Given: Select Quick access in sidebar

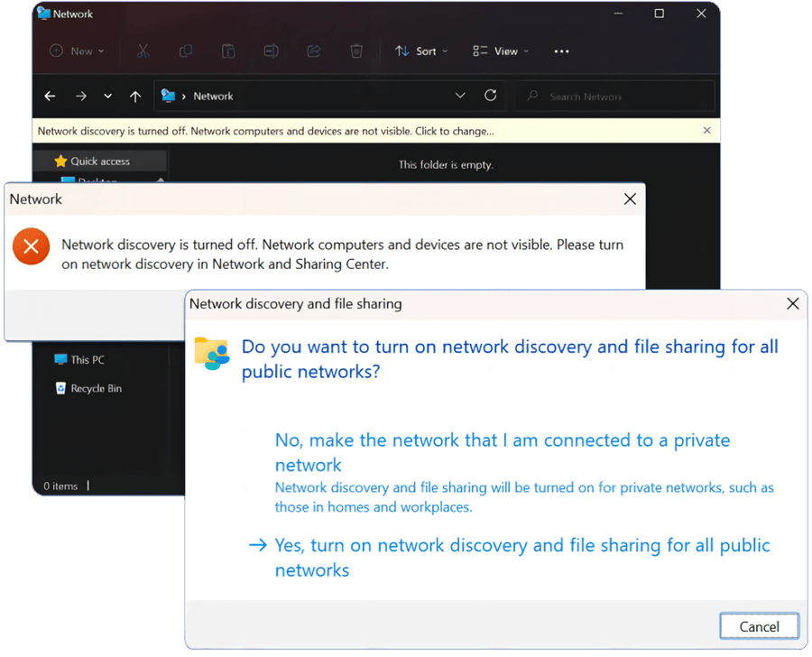Looking at the screenshot, I should coord(99,162).
